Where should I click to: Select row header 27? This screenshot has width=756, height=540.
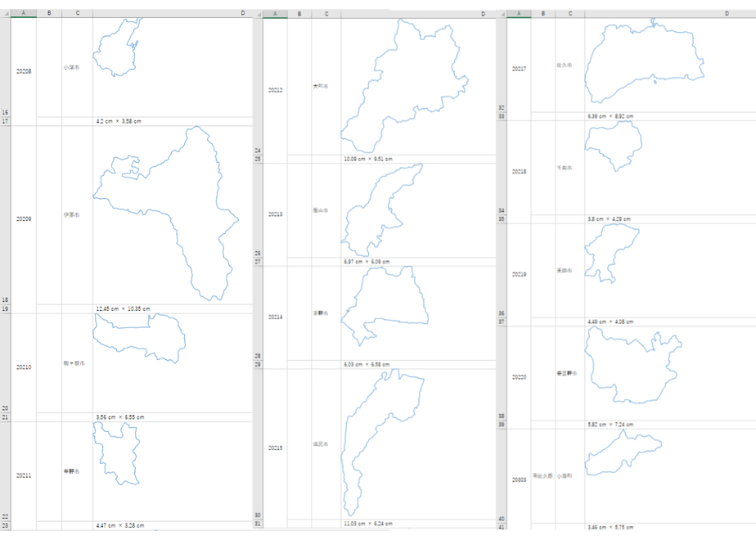pos(258,262)
